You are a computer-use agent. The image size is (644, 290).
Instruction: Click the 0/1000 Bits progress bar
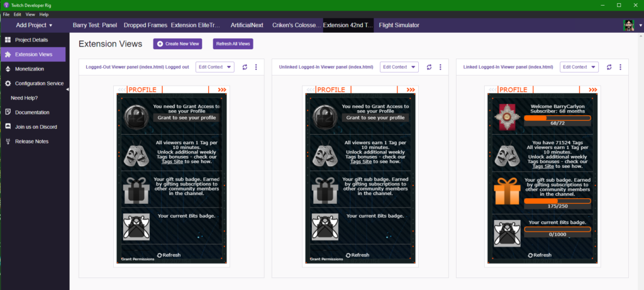pos(557,229)
